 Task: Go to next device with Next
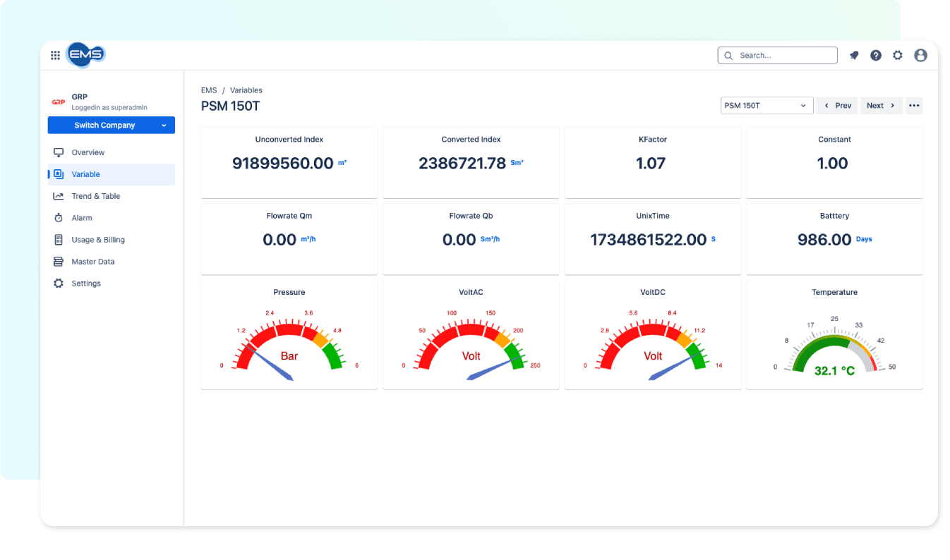(882, 106)
